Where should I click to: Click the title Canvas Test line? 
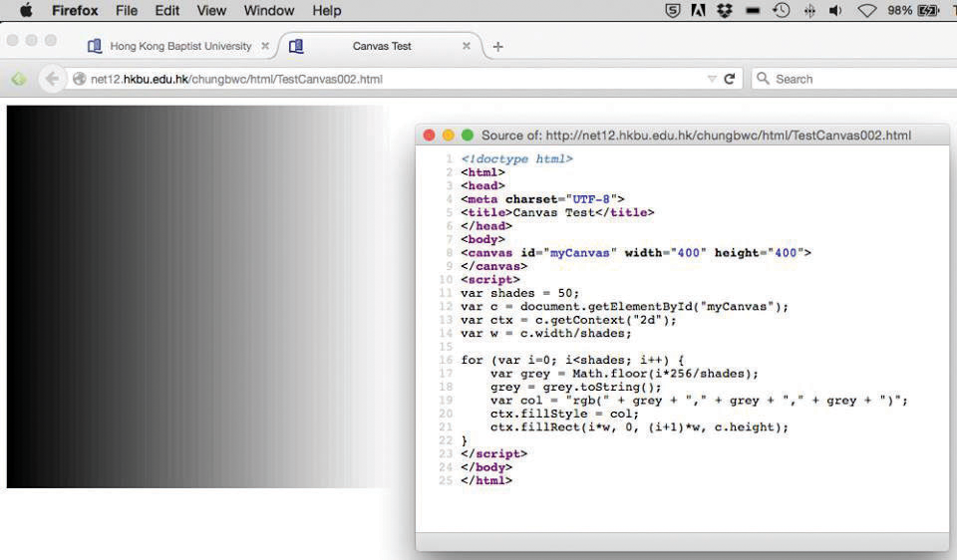click(557, 212)
